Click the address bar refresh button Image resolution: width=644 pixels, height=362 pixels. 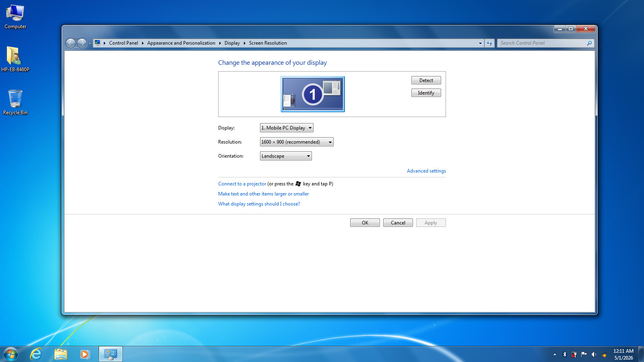pyautogui.click(x=489, y=43)
